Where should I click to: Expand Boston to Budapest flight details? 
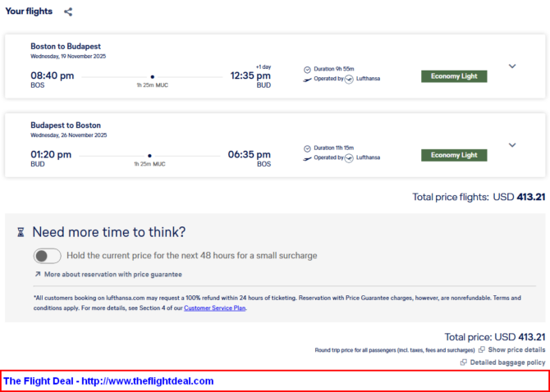click(x=512, y=66)
